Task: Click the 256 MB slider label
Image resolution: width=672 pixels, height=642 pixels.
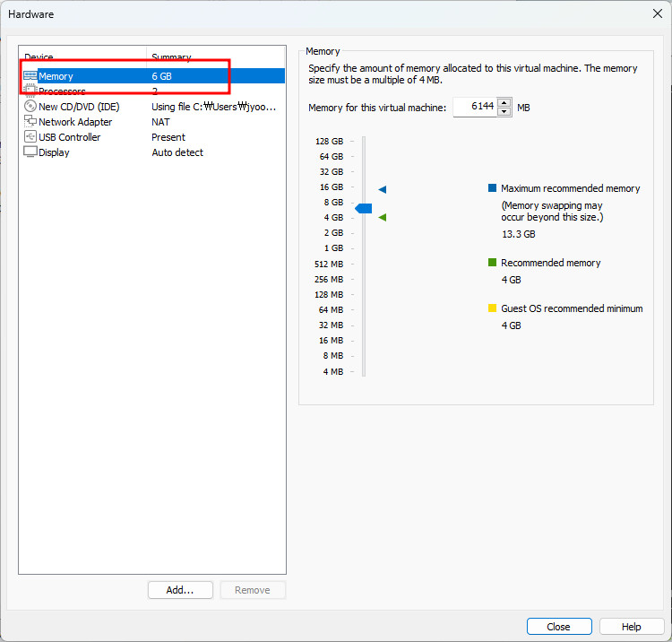Action: point(329,279)
